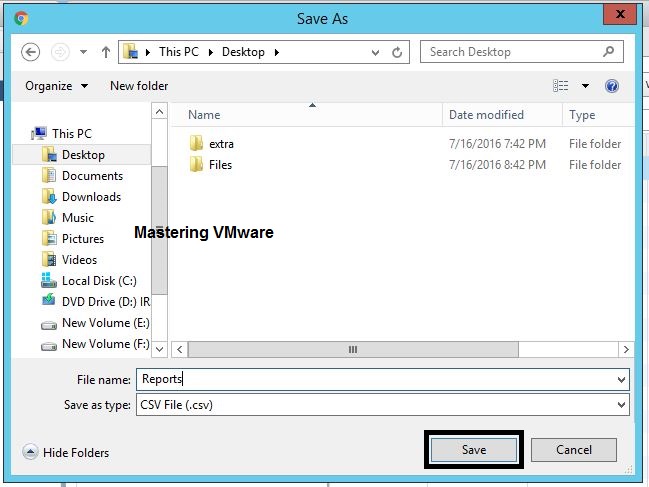Click Hide Folders toggle
Viewport: 649px width, 487px height.
click(x=65, y=452)
